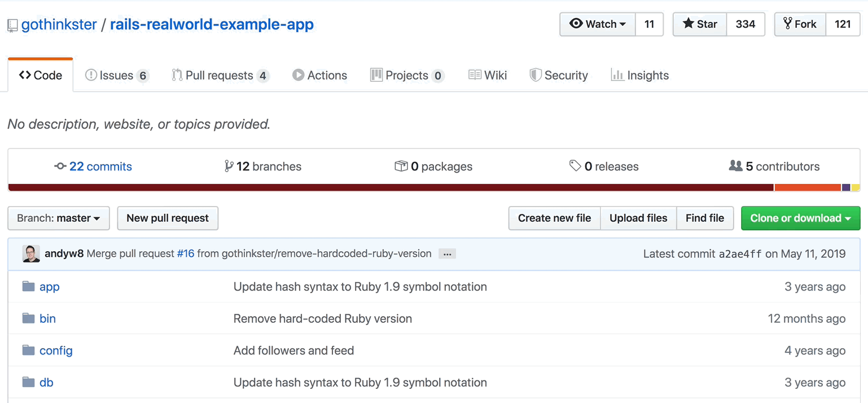The image size is (868, 403).
Task: Click the New pull request button
Action: [168, 218]
